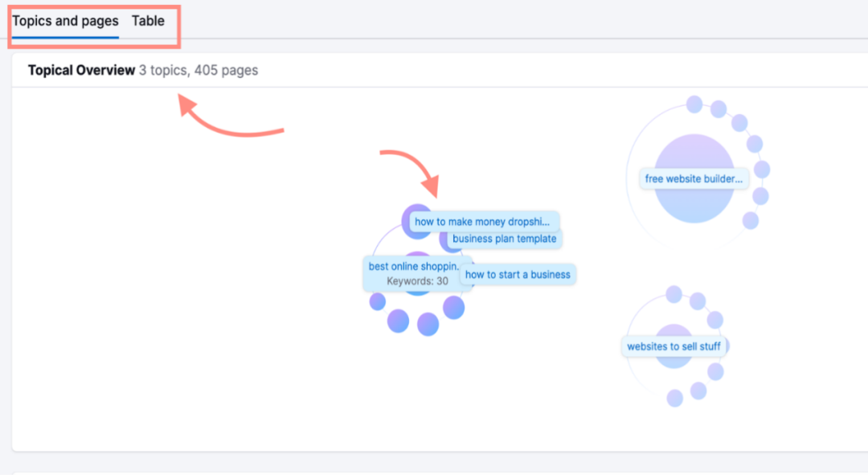The image size is (868, 475).
Task: Open the 'websites to sell stuff' topic label
Action: [675, 347]
